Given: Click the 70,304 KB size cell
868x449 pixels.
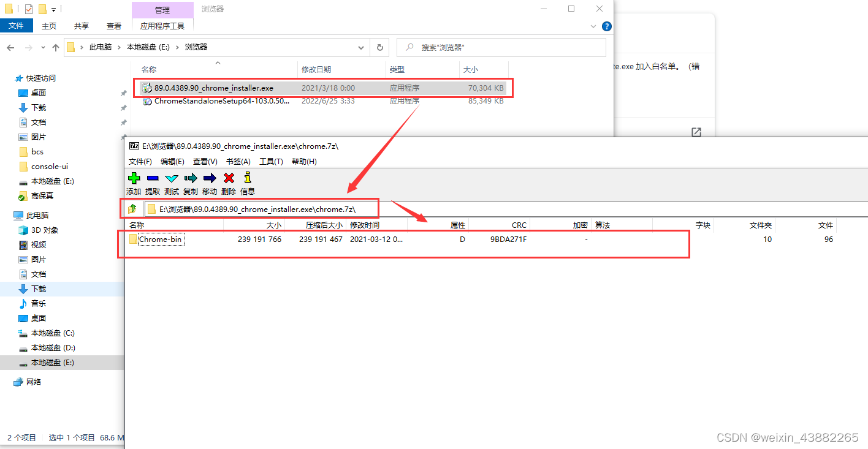Looking at the screenshot, I should (485, 88).
